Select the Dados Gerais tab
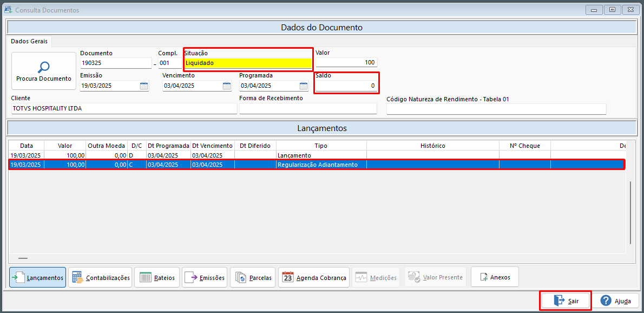 coord(29,42)
